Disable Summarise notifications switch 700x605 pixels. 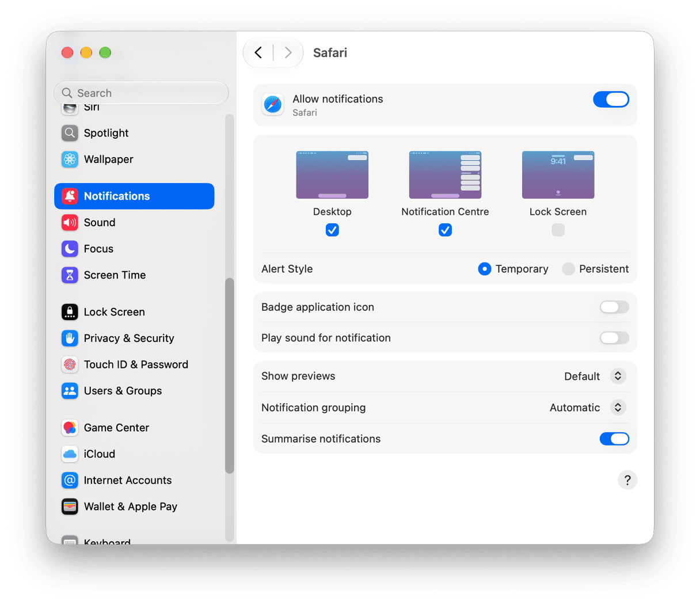tap(614, 439)
